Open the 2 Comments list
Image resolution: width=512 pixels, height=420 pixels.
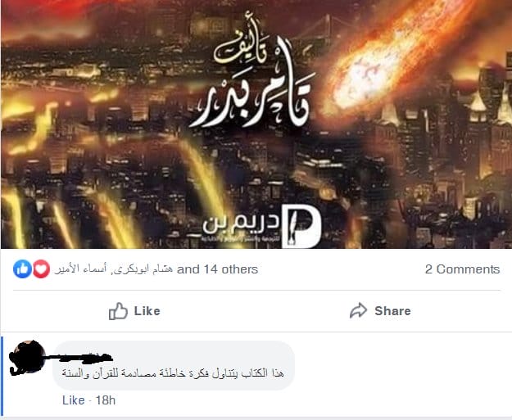coord(462,269)
